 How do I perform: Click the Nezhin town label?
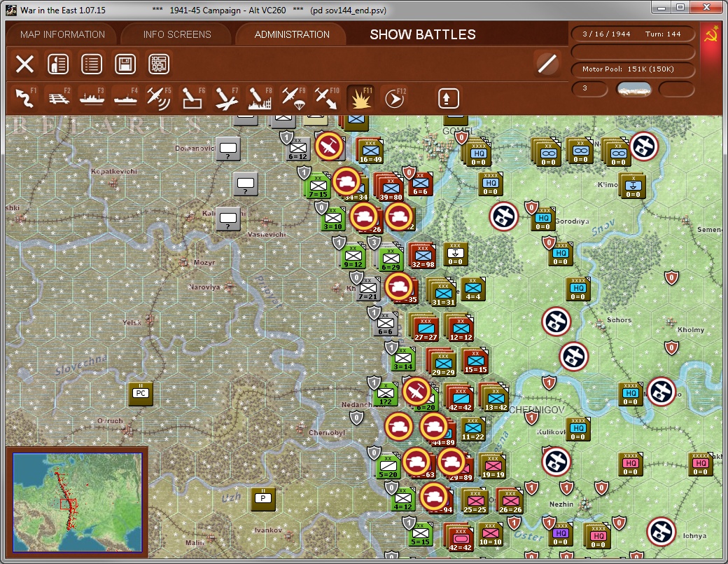[x=561, y=504]
